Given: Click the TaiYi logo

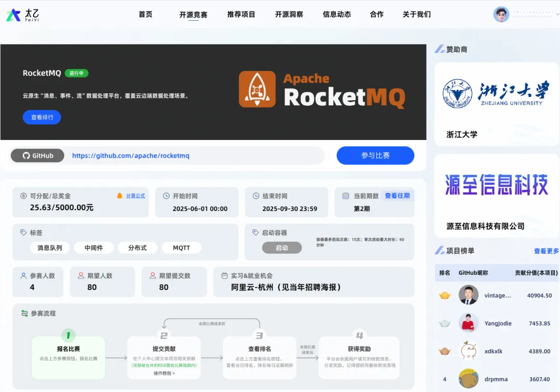Looking at the screenshot, I should pos(22,15).
